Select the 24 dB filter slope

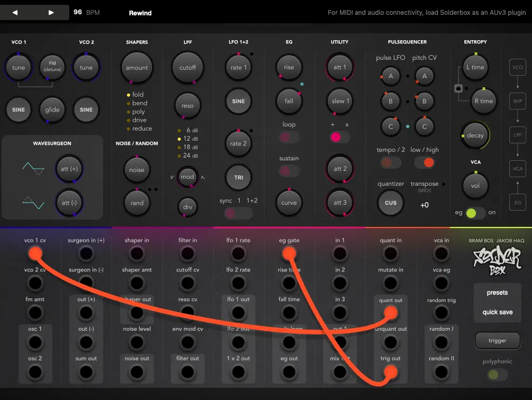[x=188, y=156]
